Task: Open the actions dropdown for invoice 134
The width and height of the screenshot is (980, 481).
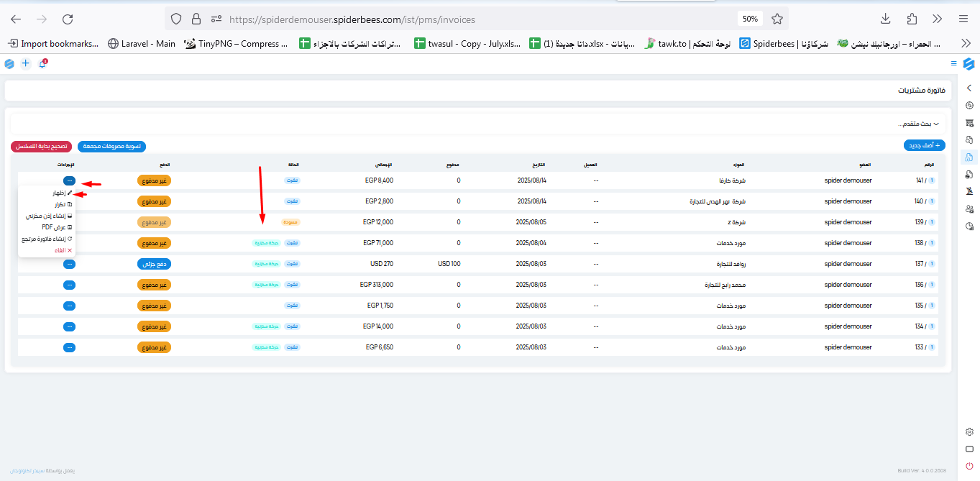Action: point(69,326)
